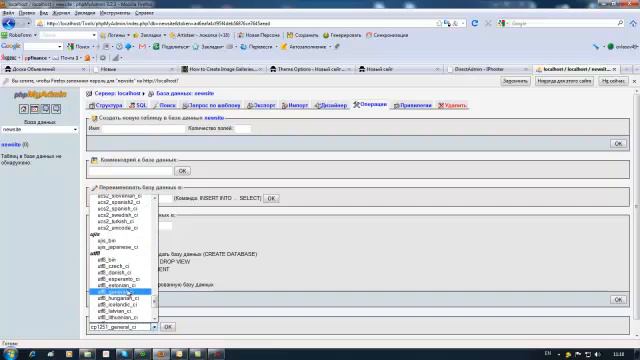
Task: Open the cp1251_general_ci collation dropdown
Action: pos(124,327)
